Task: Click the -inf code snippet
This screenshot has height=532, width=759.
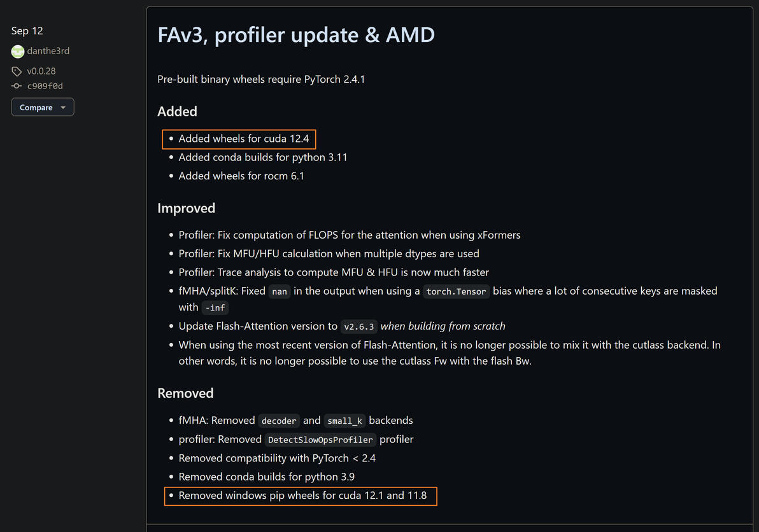Action: click(215, 308)
